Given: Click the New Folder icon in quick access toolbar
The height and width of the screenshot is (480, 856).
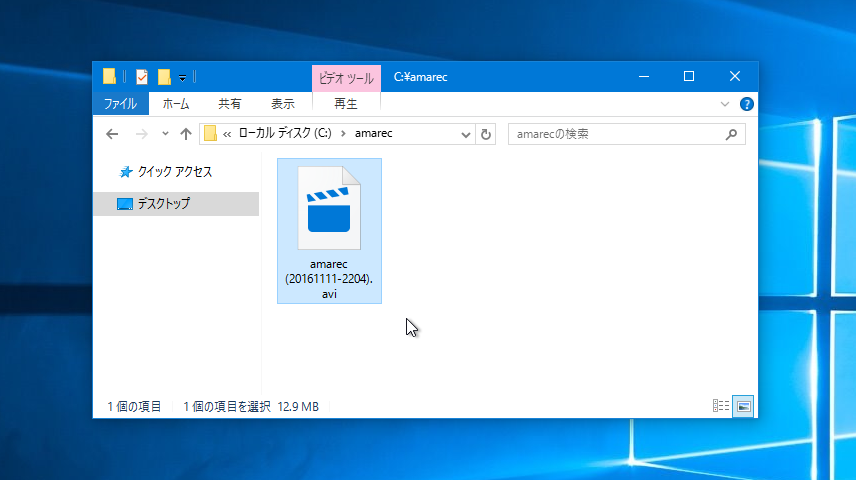Looking at the screenshot, I should coord(164,77).
